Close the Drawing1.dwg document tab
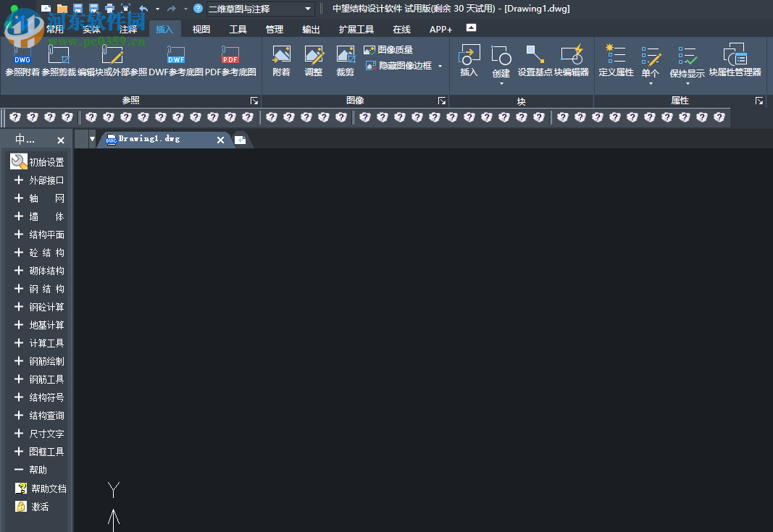The height and width of the screenshot is (532, 773). [x=220, y=140]
